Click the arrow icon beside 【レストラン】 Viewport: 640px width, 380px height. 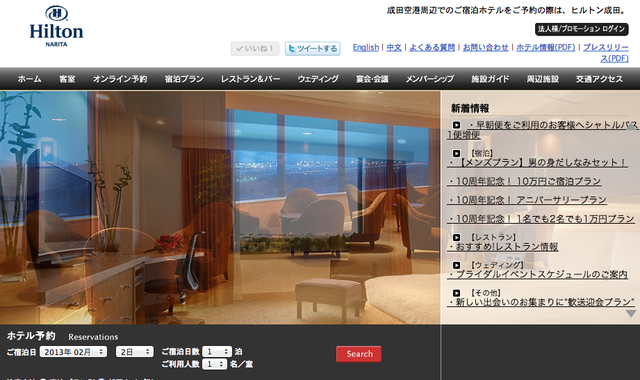(x=456, y=237)
